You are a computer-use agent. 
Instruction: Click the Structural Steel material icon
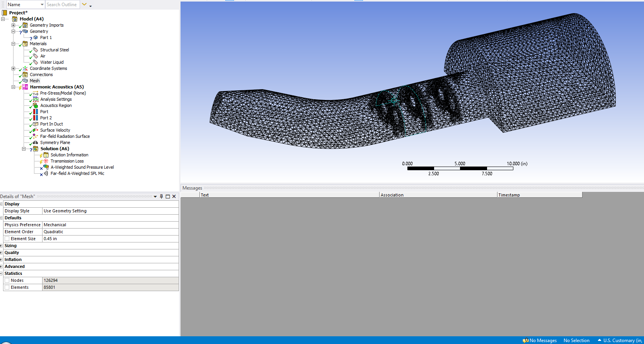[36, 50]
